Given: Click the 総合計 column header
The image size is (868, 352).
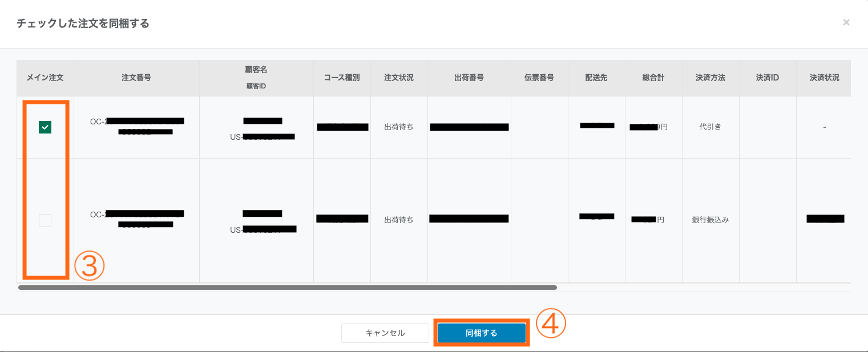Looking at the screenshot, I should pyautogui.click(x=653, y=78).
